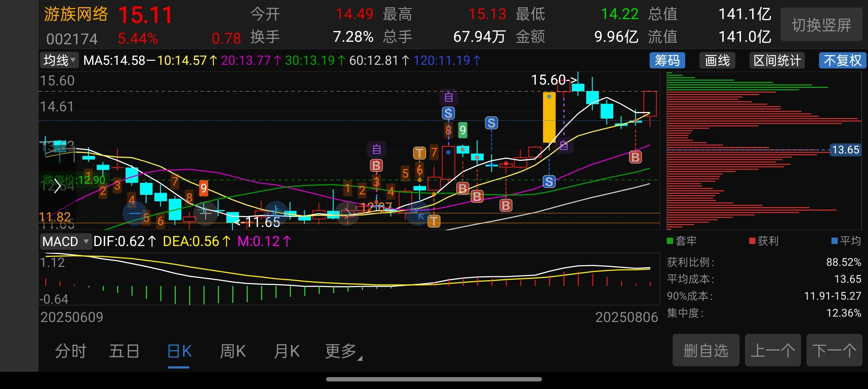Image resolution: width=868 pixels, height=389 pixels.
Task: Tap the red 获利 legend swatch
Action: [752, 241]
